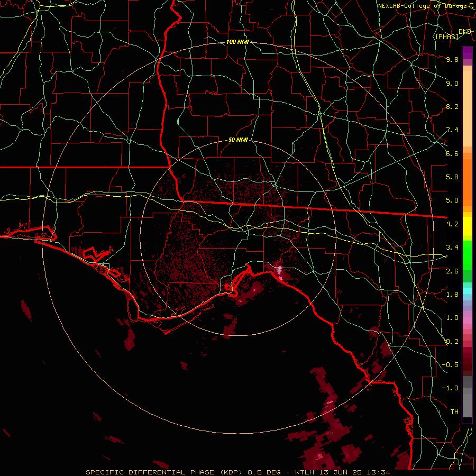This screenshot has width=476, height=476.
Task: Click the 1.0 value on the color scale
Action: point(452,318)
